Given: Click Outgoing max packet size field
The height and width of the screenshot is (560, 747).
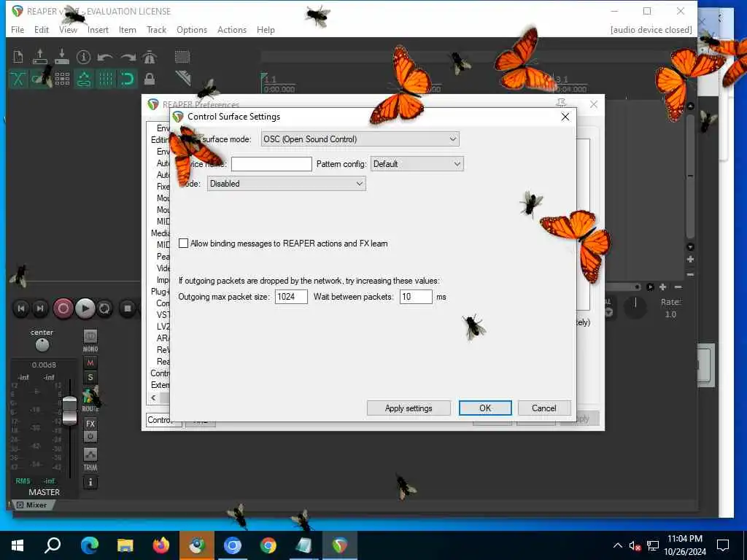Looking at the screenshot, I should click(x=291, y=297).
